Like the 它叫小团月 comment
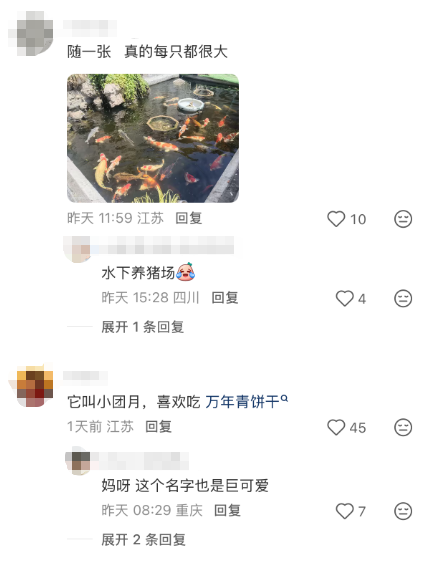The image size is (426, 562). [x=336, y=427]
